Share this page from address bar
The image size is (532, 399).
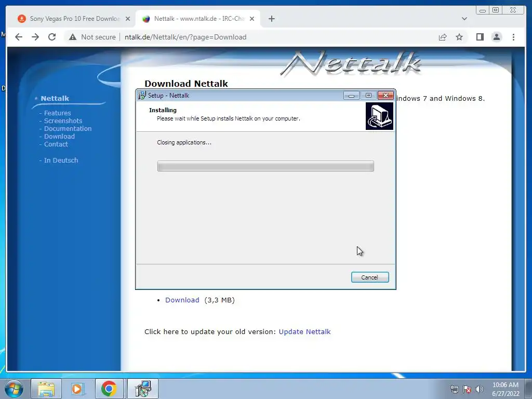(x=443, y=37)
